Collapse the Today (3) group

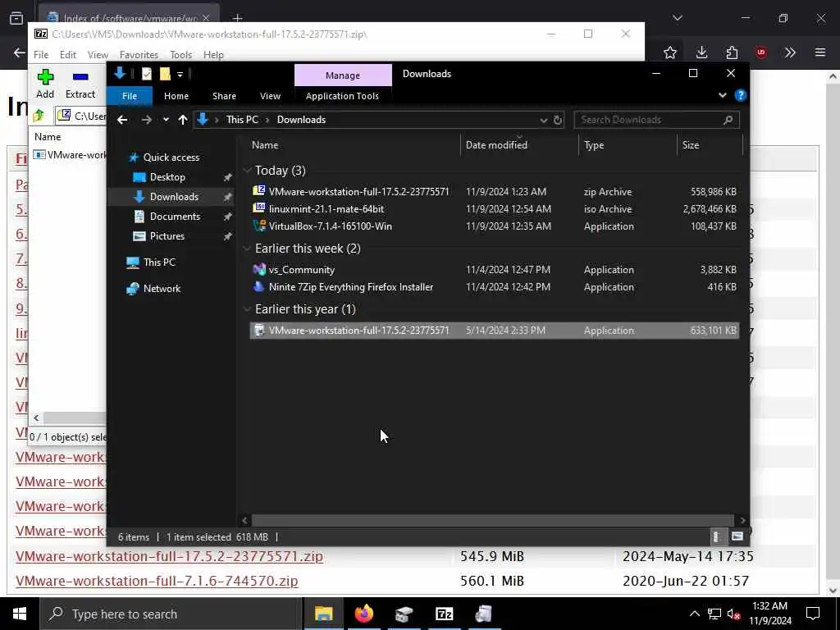tap(247, 171)
